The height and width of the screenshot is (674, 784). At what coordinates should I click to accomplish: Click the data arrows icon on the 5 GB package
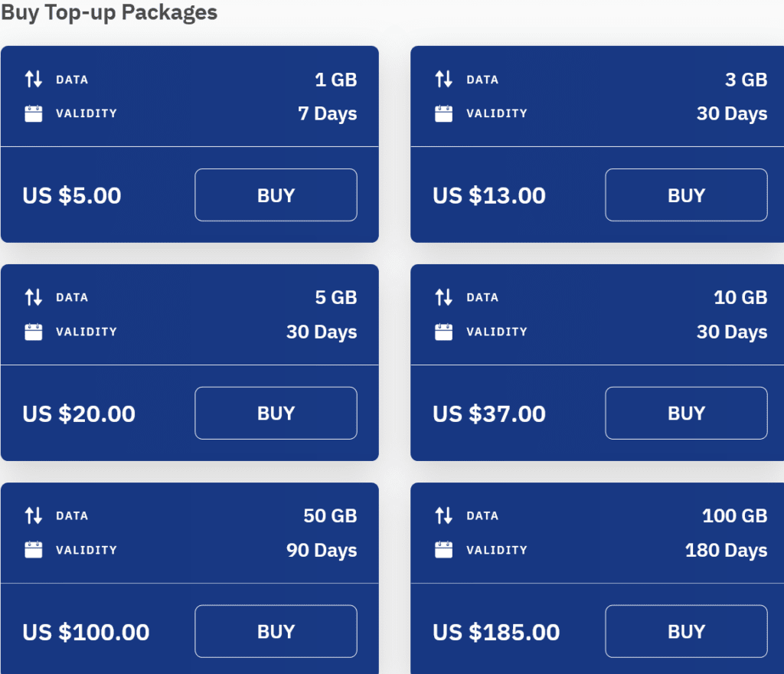pos(34,297)
